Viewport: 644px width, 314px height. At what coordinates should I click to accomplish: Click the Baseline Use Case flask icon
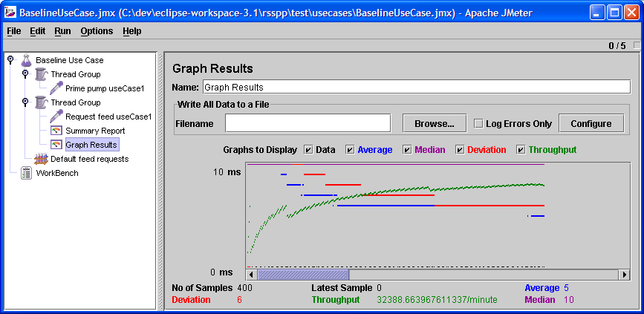tap(26, 60)
